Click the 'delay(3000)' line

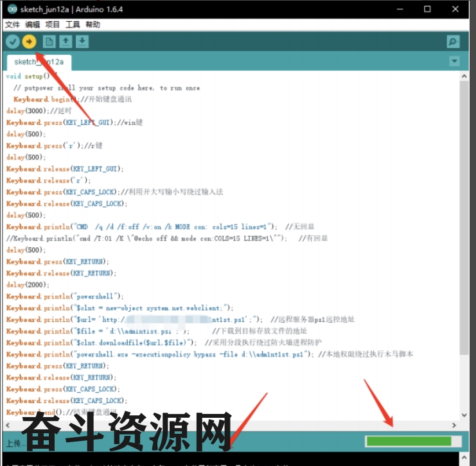pos(39,111)
